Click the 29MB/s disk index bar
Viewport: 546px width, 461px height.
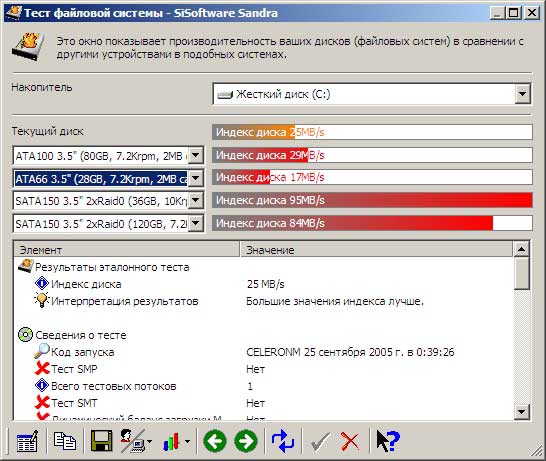pos(372,155)
